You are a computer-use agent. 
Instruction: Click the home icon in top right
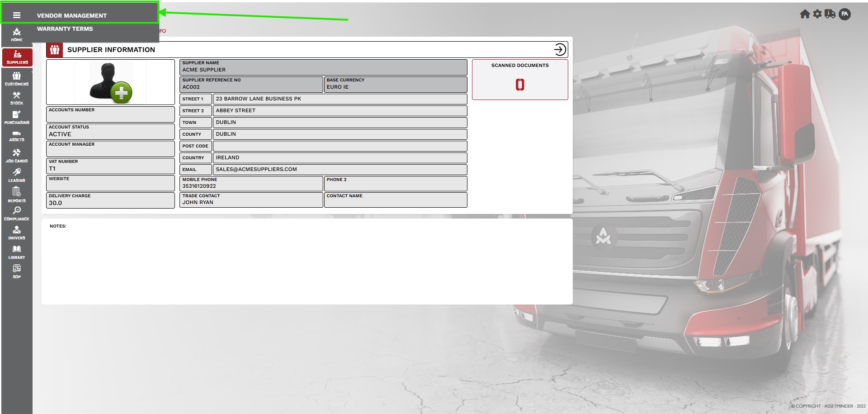tap(805, 14)
